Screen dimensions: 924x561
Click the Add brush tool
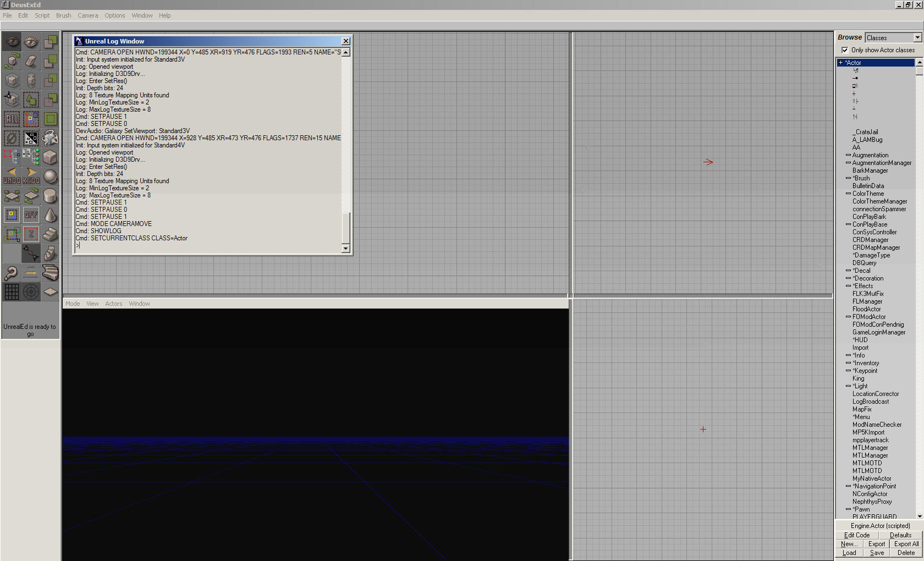[x=51, y=42]
